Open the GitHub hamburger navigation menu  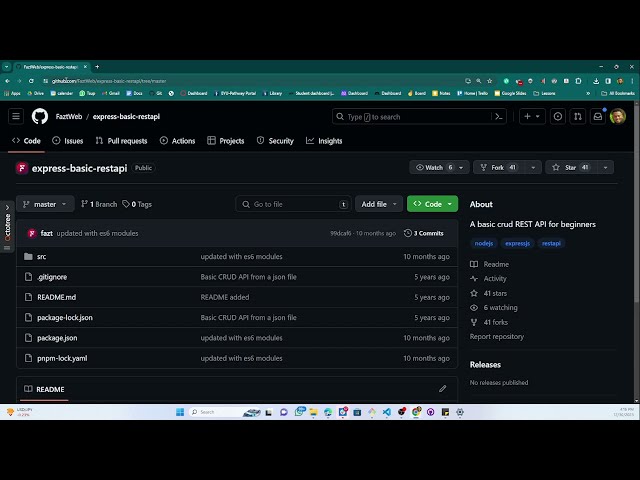[16, 117]
